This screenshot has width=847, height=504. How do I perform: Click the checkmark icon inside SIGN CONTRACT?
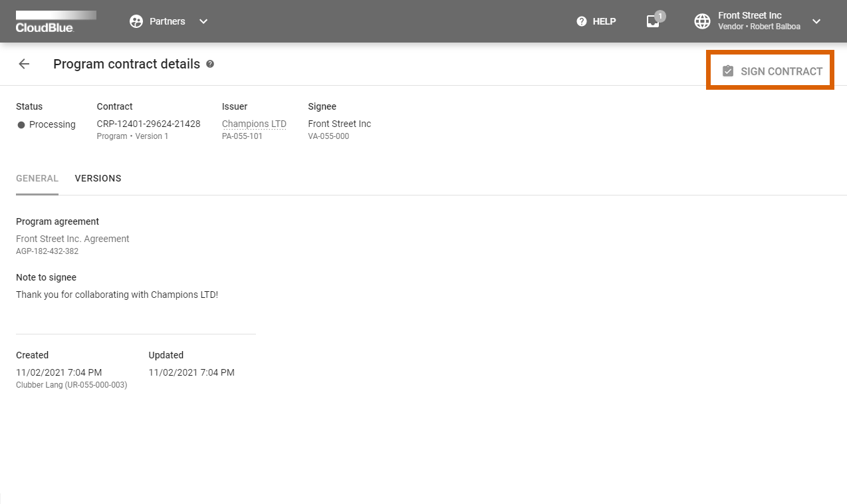(x=729, y=70)
